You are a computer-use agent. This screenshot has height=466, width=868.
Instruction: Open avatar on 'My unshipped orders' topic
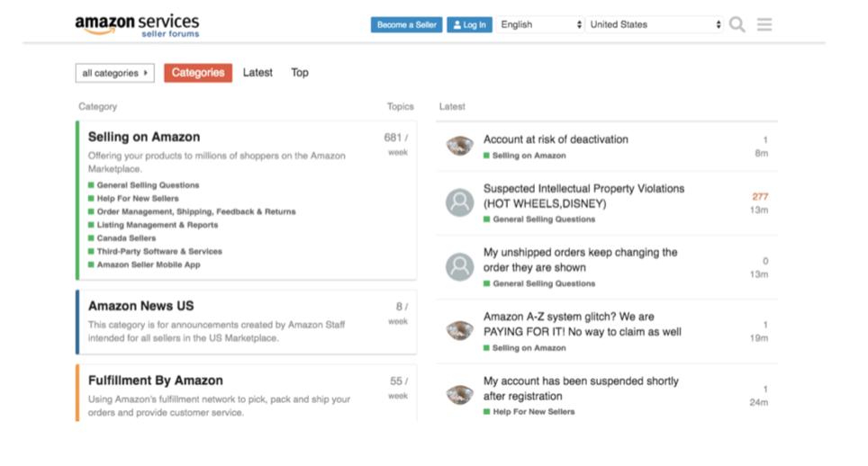pyautogui.click(x=460, y=266)
